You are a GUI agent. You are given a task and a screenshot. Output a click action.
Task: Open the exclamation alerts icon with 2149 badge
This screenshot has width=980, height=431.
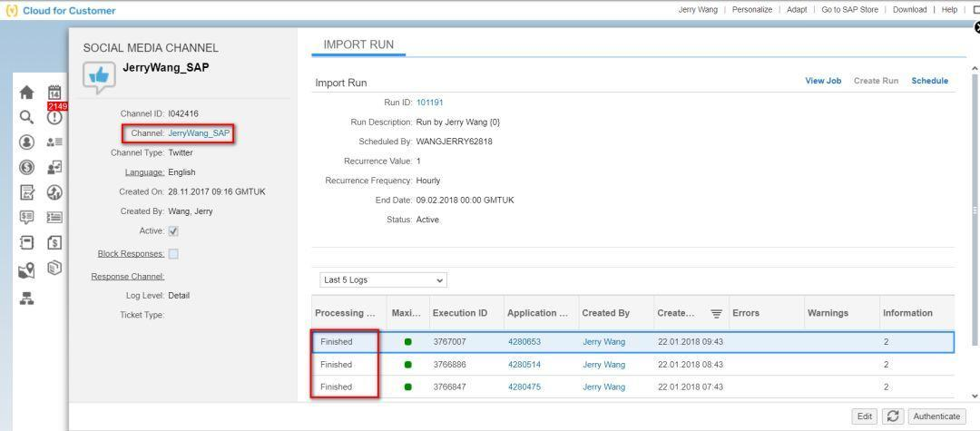[55, 117]
